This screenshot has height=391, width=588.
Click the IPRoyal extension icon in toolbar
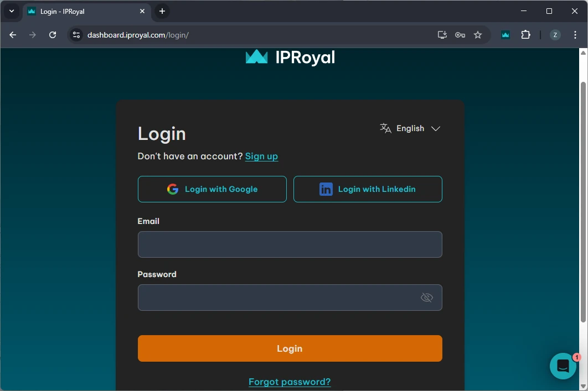(x=505, y=35)
